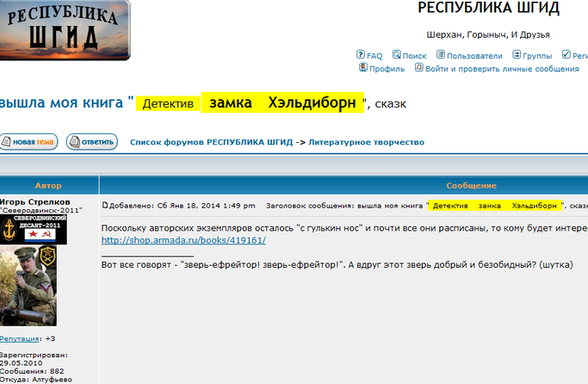
Task: Click the subtitle Шерхан, Горыныч, И Друзья
Action: [x=488, y=35]
